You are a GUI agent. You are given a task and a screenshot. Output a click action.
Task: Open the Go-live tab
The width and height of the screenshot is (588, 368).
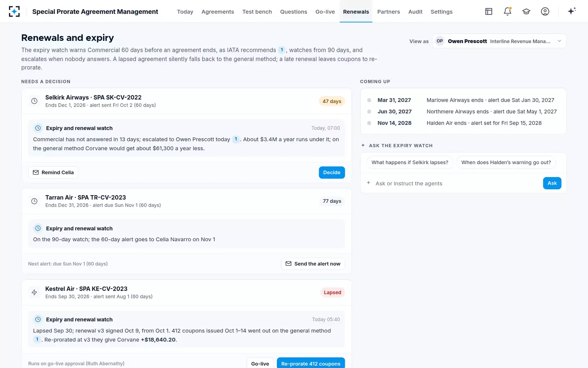325,12
